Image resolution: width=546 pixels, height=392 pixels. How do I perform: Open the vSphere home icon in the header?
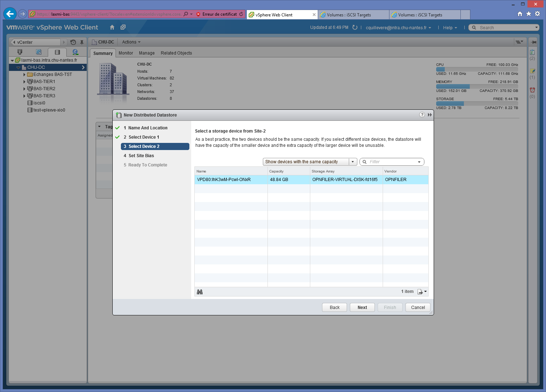coord(112,27)
